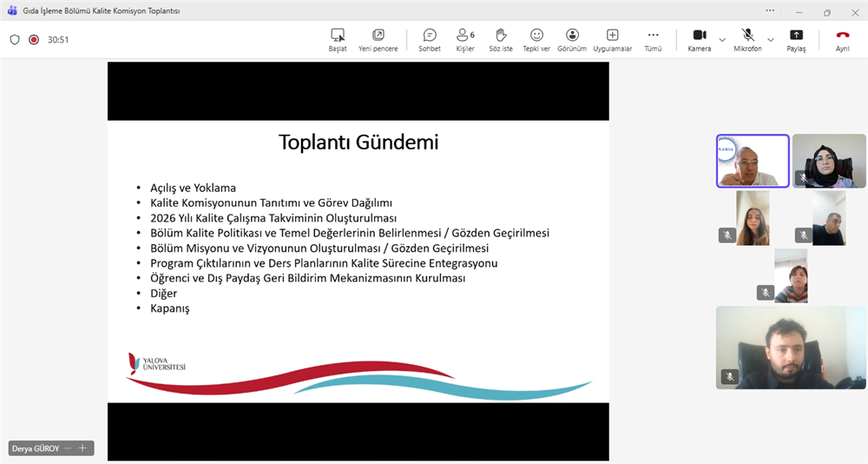Open the Görünüm view options

pos(573,39)
